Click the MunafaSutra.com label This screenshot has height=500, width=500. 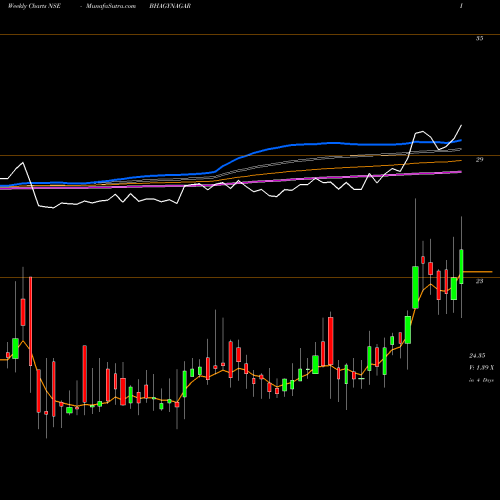[111, 6]
